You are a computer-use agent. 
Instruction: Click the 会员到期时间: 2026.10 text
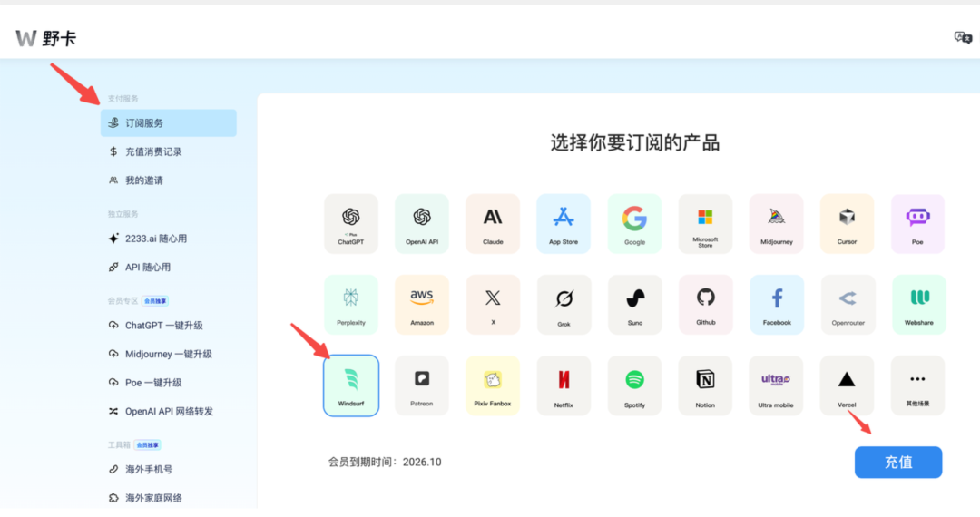tap(385, 462)
